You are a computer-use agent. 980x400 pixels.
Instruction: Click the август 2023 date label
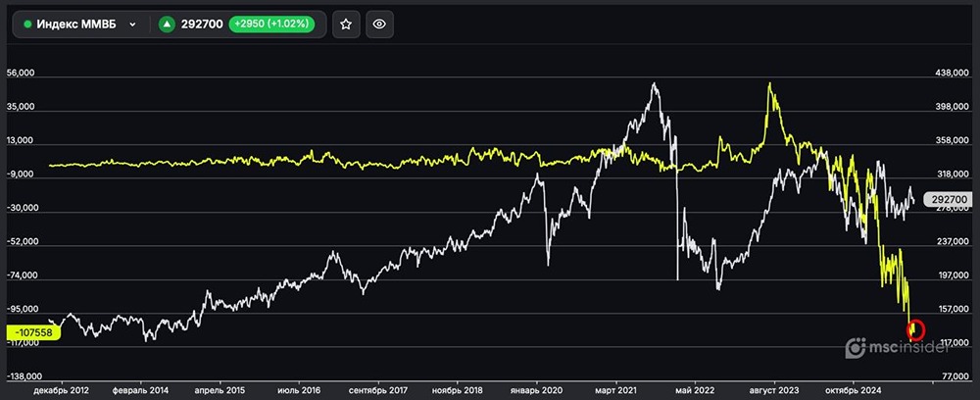pyautogui.click(x=775, y=389)
